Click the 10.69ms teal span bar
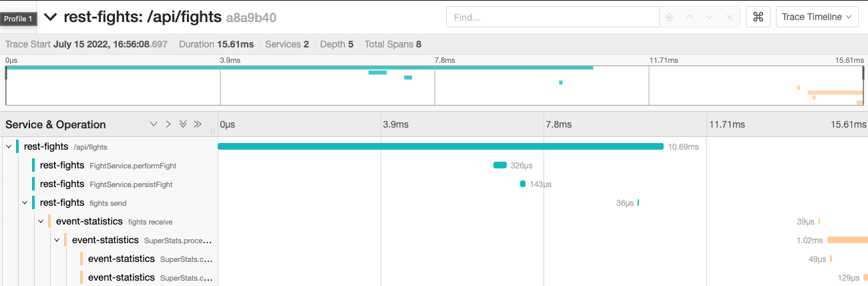868x286 pixels. [x=441, y=146]
